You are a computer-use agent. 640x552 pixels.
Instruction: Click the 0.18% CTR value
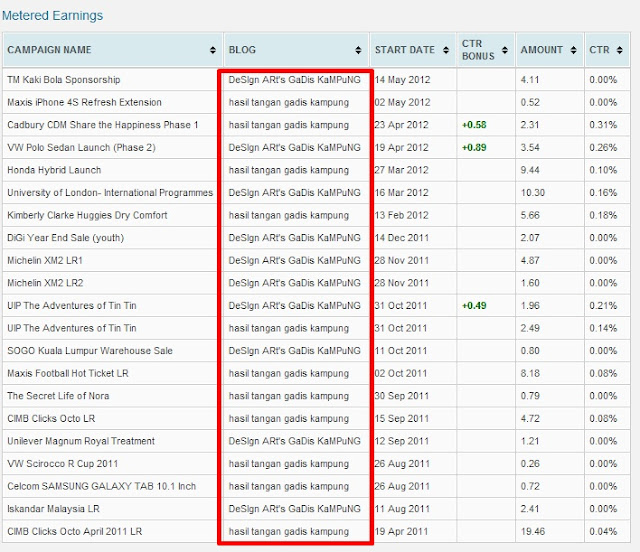pos(603,215)
